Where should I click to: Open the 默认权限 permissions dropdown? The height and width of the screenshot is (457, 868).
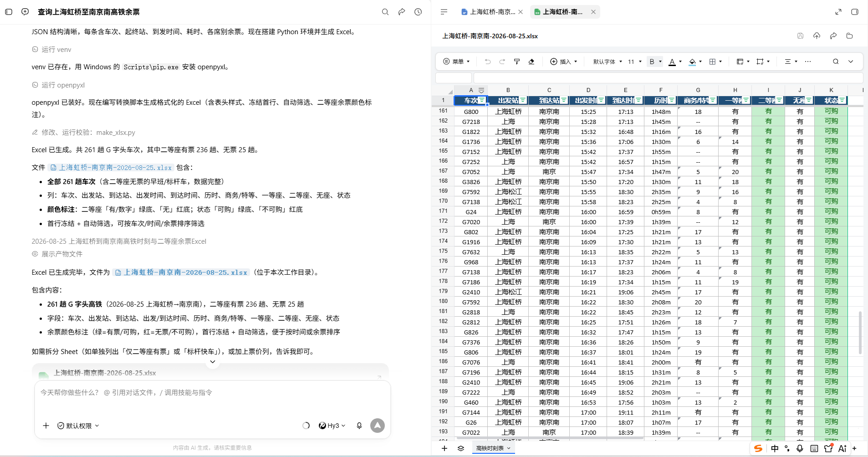[x=78, y=426]
